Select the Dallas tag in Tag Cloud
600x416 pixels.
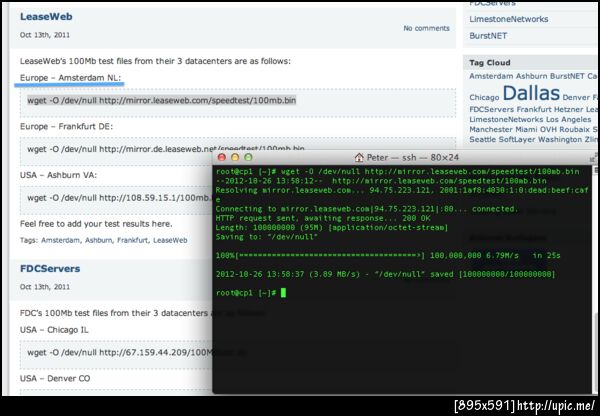pos(531,93)
